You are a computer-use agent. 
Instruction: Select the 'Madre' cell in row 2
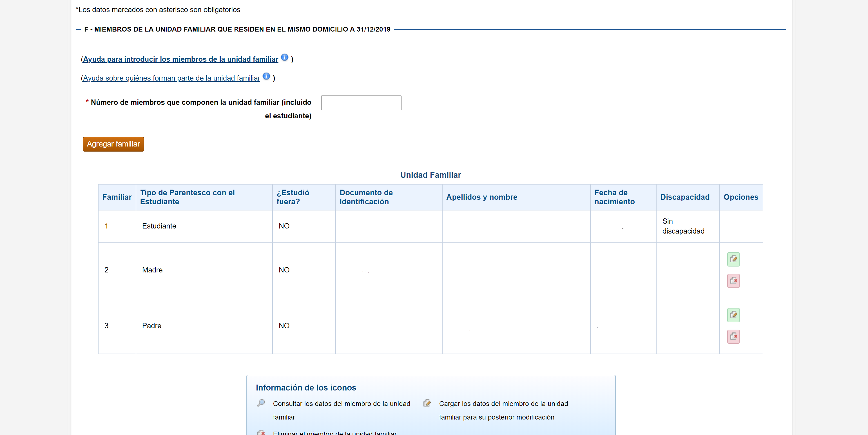(204, 270)
